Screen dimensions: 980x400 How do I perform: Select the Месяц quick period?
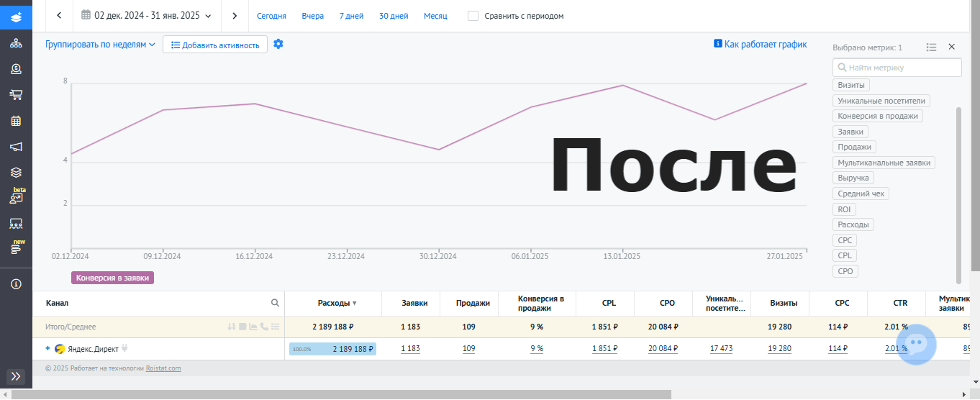[x=435, y=16]
